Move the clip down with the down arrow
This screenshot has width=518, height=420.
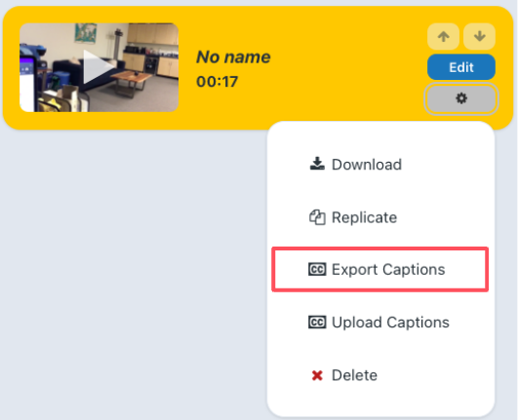point(479,36)
